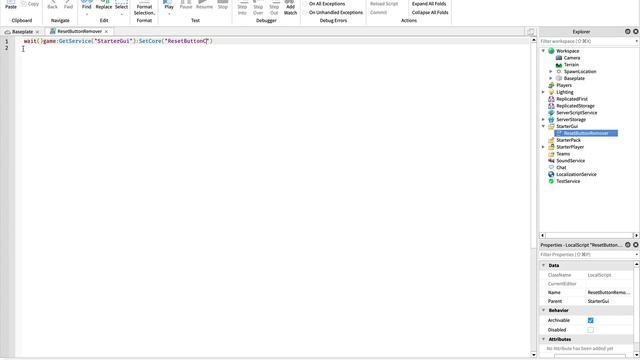The width and height of the screenshot is (640, 360).
Task: Click the Pause test button
Action: tap(186, 5)
